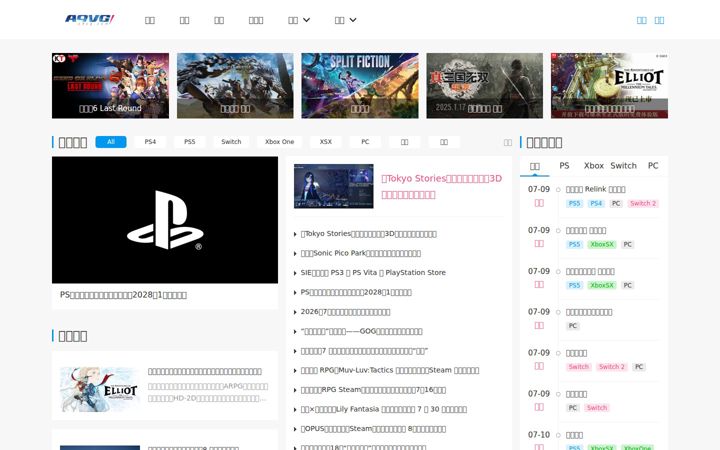
Task: Open the Relink release entry title
Action: (x=596, y=189)
